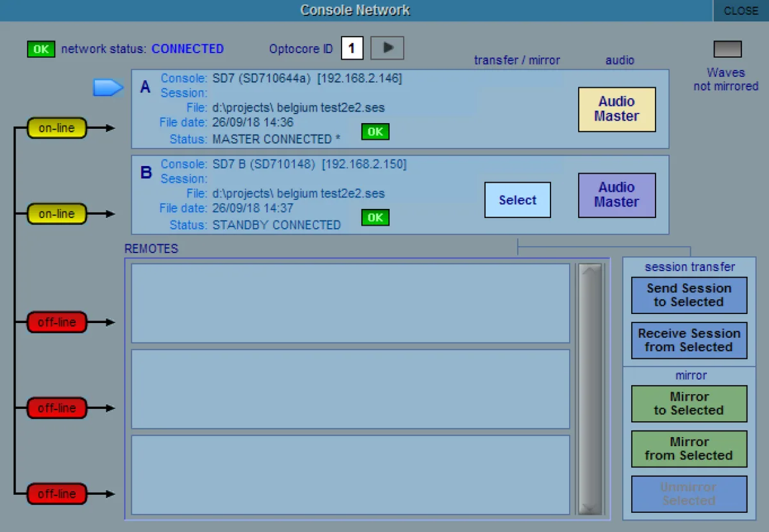Viewport: 769px width, 532px height.
Task: Toggle the Waves not mirrored indicator
Action: click(x=727, y=49)
